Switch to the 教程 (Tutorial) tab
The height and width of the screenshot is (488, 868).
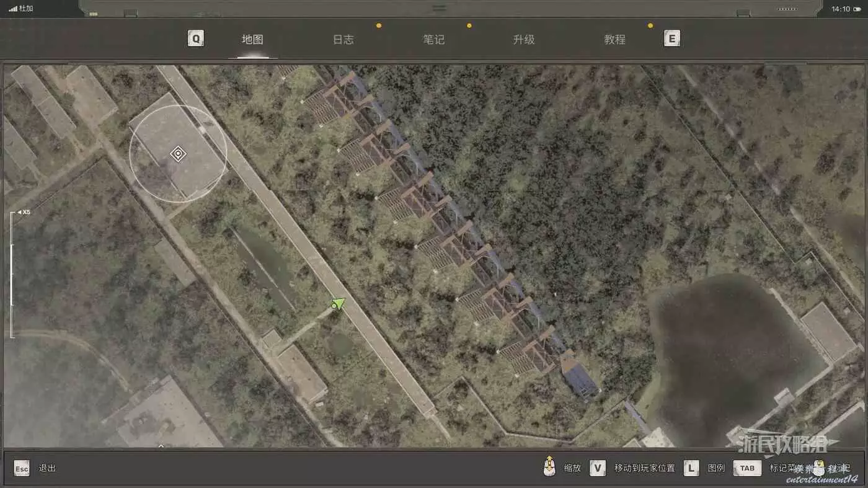pos(614,40)
